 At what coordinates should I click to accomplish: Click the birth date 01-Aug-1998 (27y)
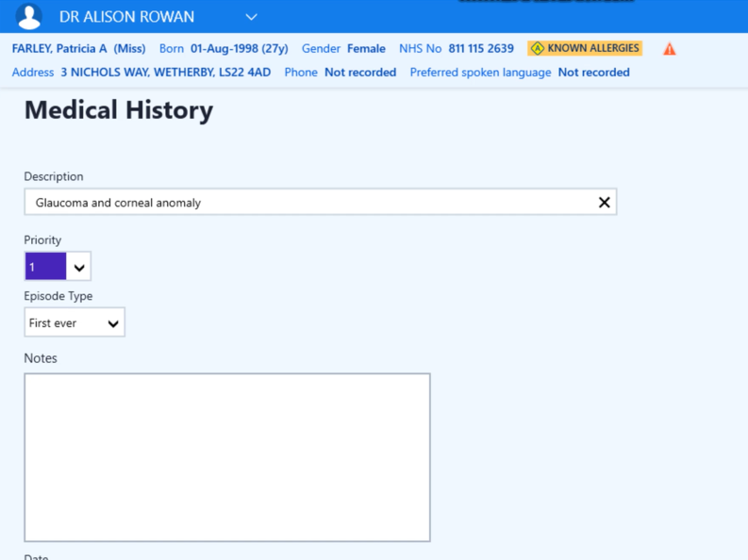(240, 49)
